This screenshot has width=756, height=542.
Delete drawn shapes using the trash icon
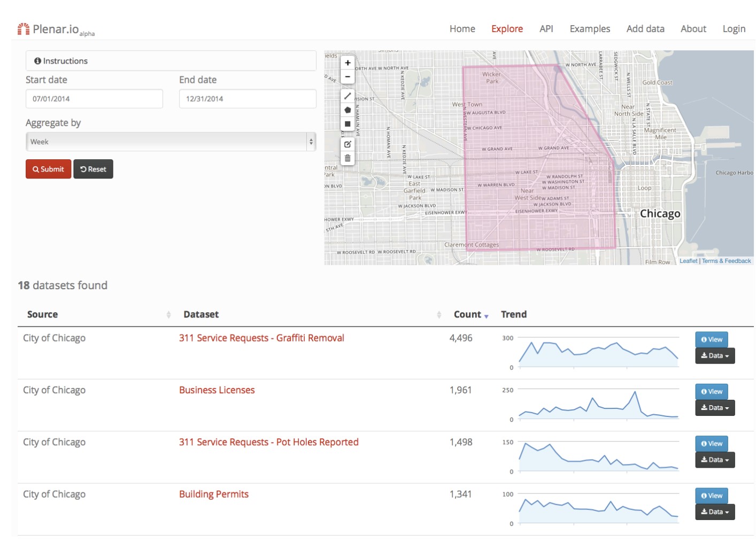(x=348, y=158)
